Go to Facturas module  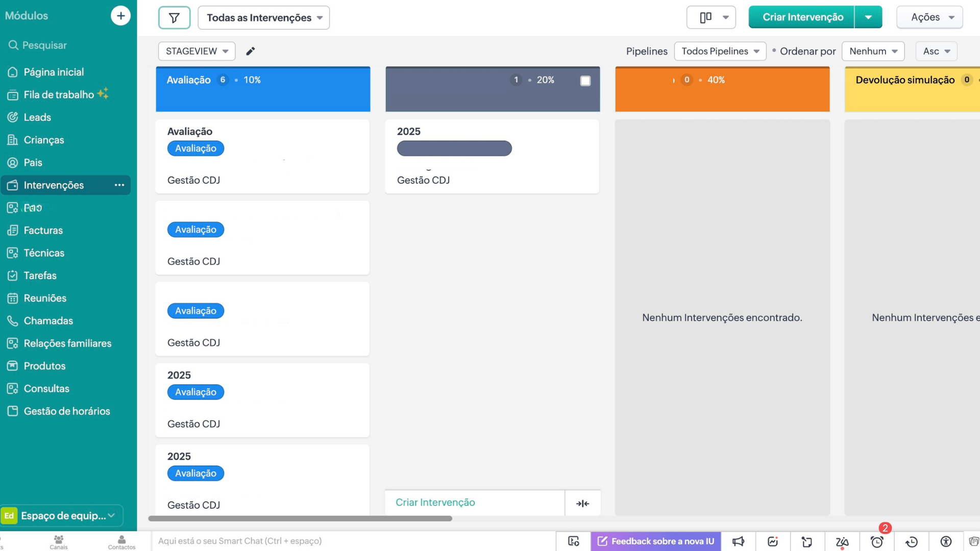43,230
